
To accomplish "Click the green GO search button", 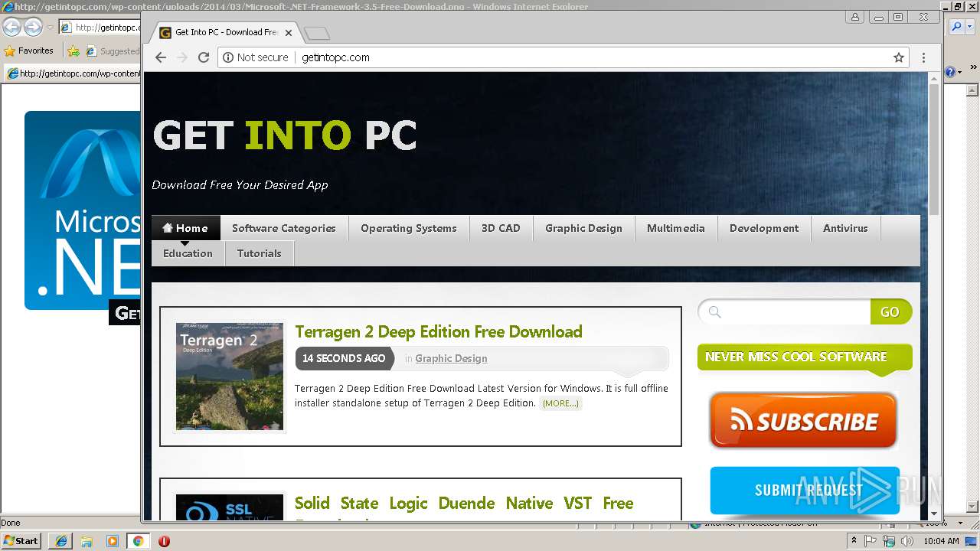I will (x=890, y=311).
